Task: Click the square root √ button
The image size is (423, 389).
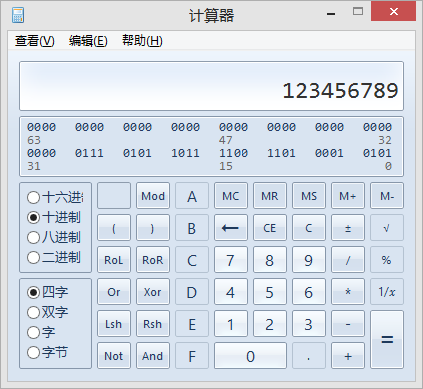Action: point(387,228)
